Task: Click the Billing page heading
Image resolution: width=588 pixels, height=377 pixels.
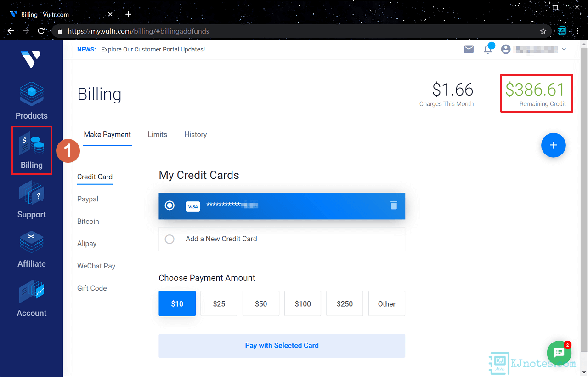Action: coord(100,94)
